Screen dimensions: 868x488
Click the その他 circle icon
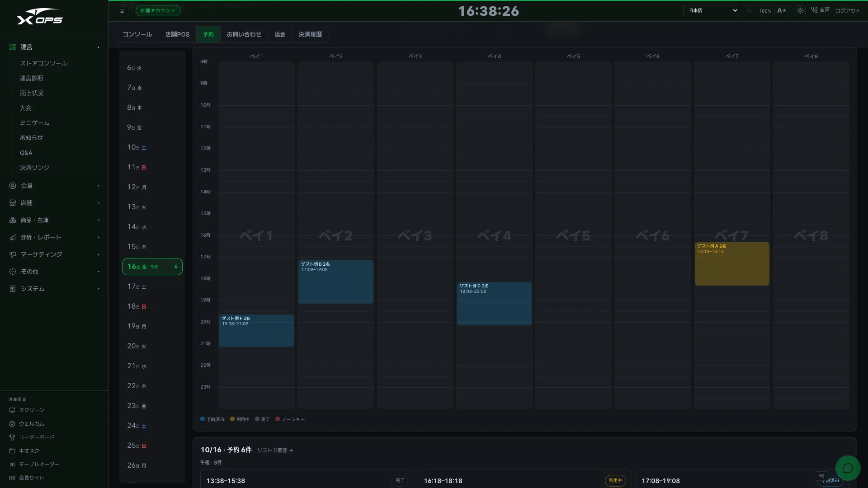pyautogui.click(x=13, y=272)
